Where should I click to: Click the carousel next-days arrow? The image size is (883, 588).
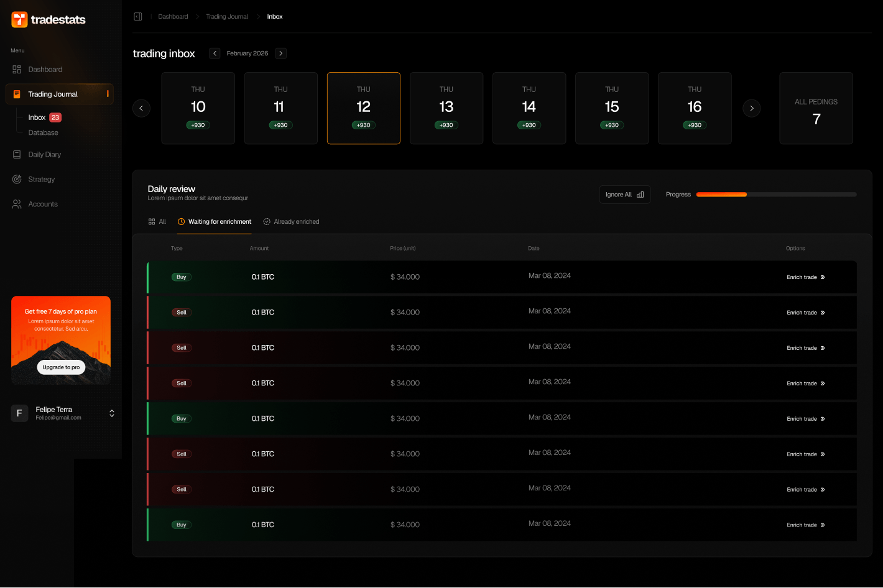[x=751, y=109]
